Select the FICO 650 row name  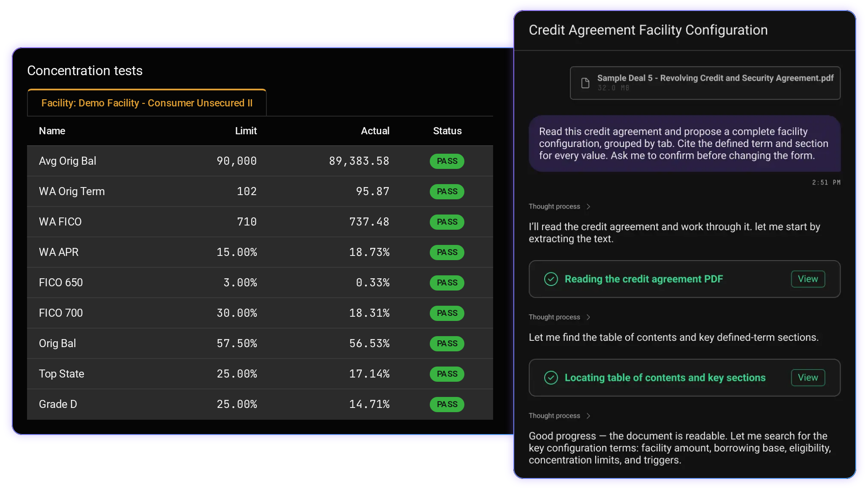point(61,283)
